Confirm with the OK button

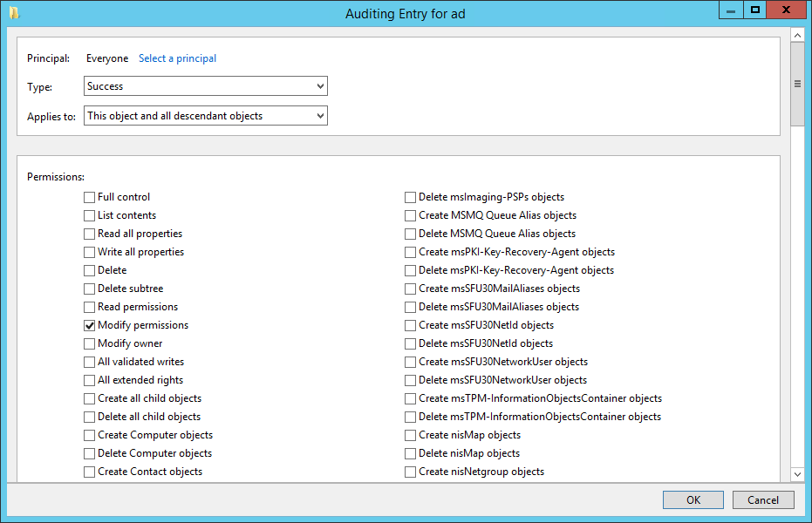click(693, 499)
